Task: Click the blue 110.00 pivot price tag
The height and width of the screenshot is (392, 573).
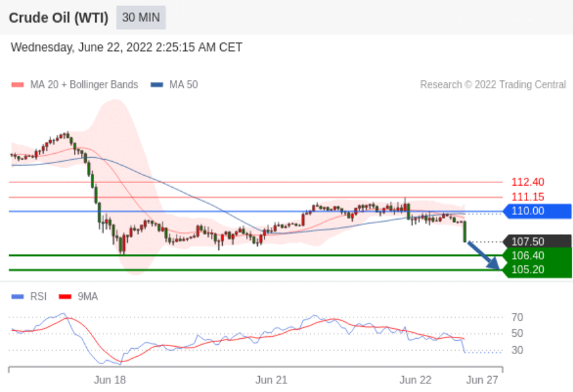Action: (537, 211)
